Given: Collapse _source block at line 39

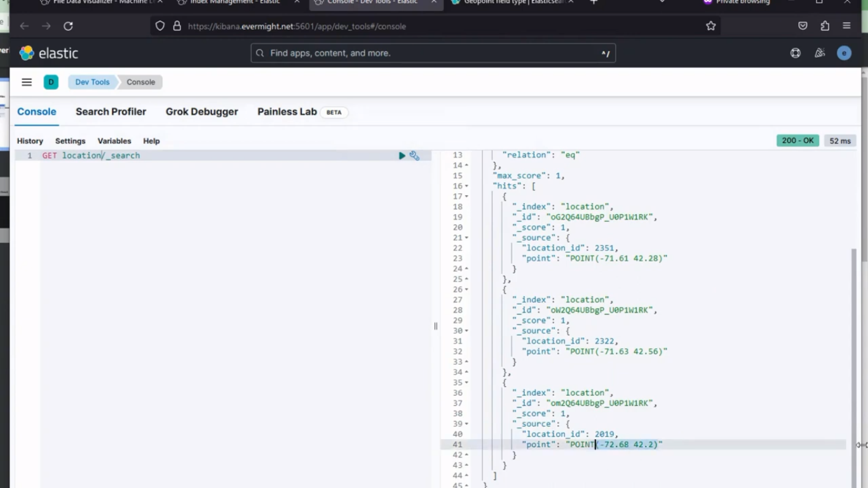Looking at the screenshot, I should 466,424.
